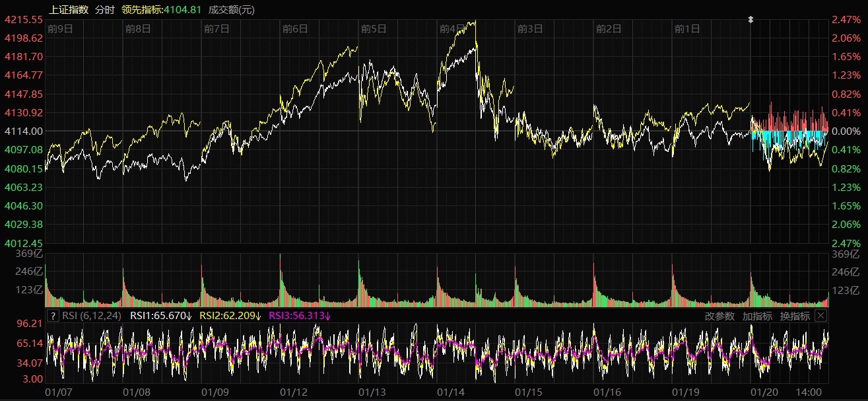The height and width of the screenshot is (401, 868).
Task: Select the 成交额(元) volume label
Action: click(231, 9)
